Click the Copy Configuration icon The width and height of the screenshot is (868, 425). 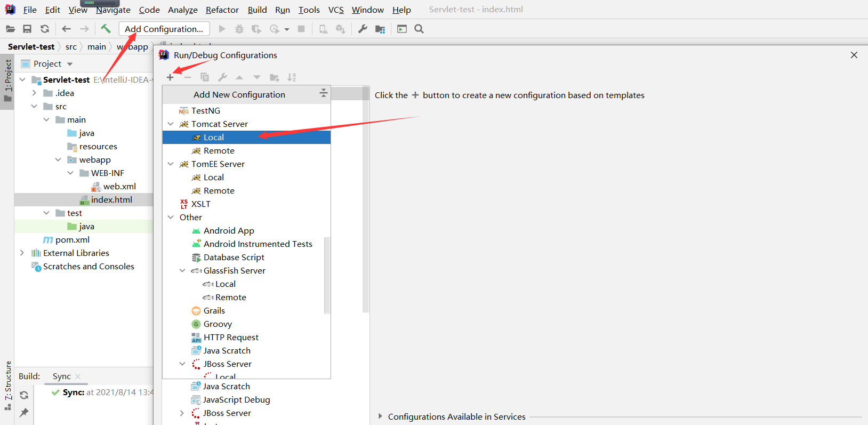(205, 77)
